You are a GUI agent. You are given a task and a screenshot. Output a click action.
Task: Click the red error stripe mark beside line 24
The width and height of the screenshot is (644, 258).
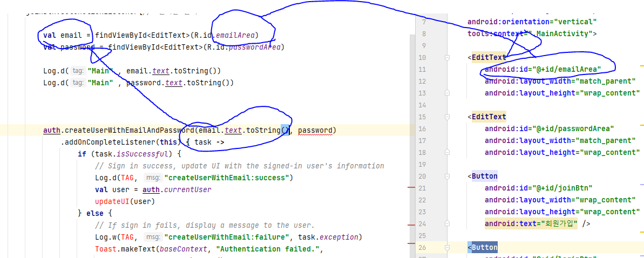pos(411,225)
